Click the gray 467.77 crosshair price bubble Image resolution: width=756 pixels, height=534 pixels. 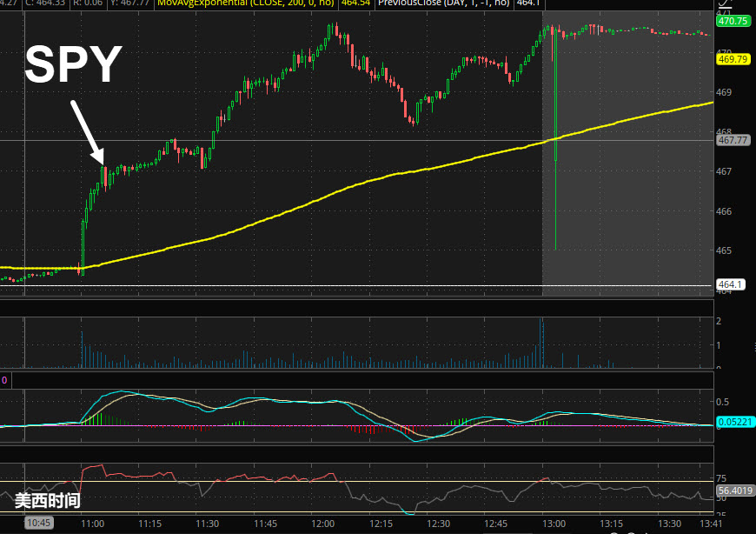coord(733,140)
